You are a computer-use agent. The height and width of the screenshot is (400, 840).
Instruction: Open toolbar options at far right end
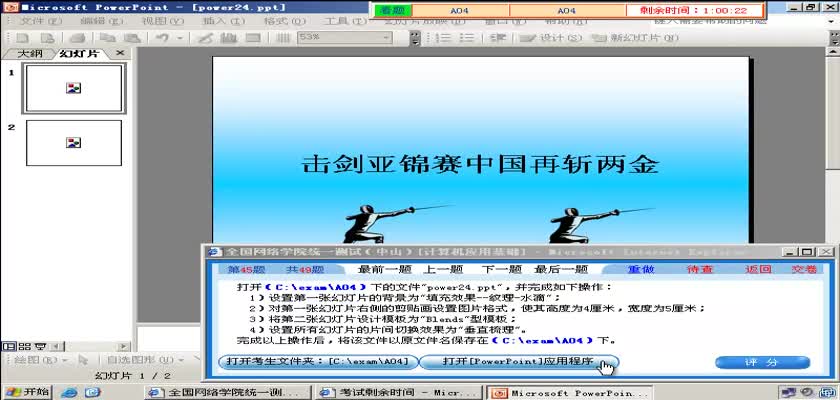[834, 38]
